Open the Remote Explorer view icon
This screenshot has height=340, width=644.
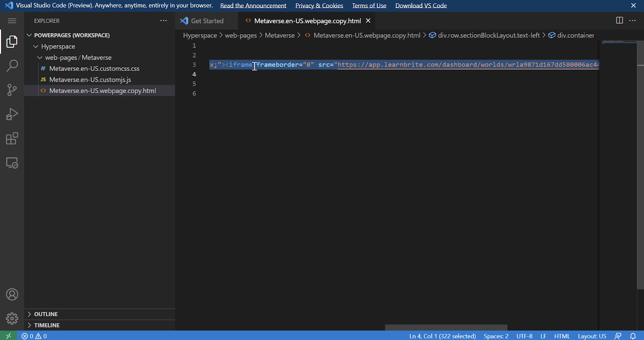(12, 163)
